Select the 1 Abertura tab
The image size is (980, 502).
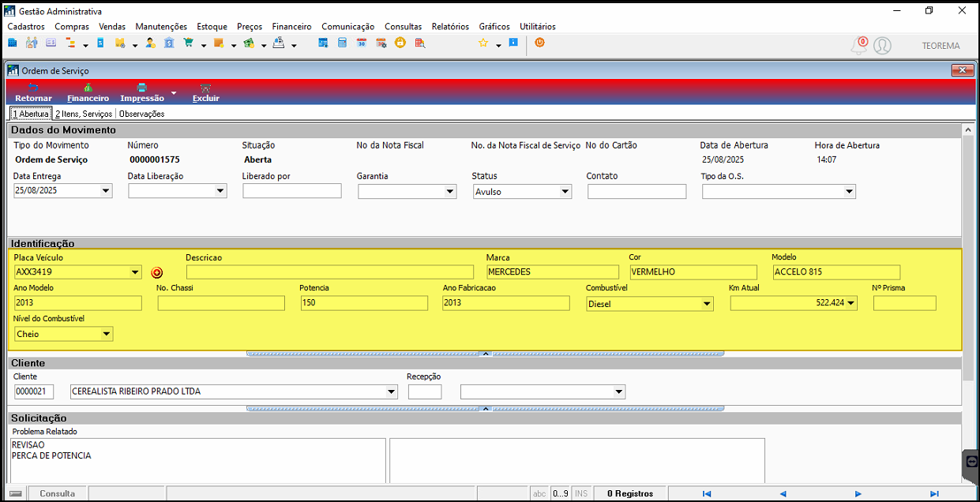point(30,114)
